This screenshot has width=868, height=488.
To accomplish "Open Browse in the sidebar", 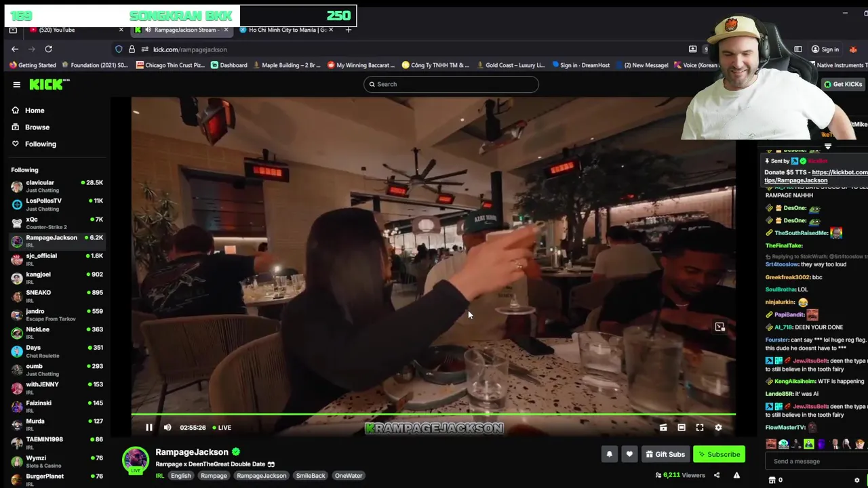I will click(x=31, y=127).
